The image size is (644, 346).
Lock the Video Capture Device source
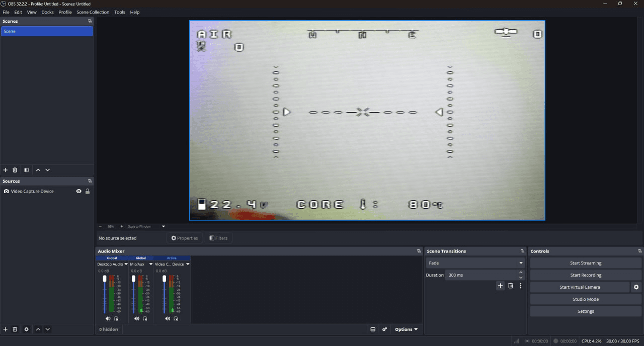pyautogui.click(x=88, y=191)
